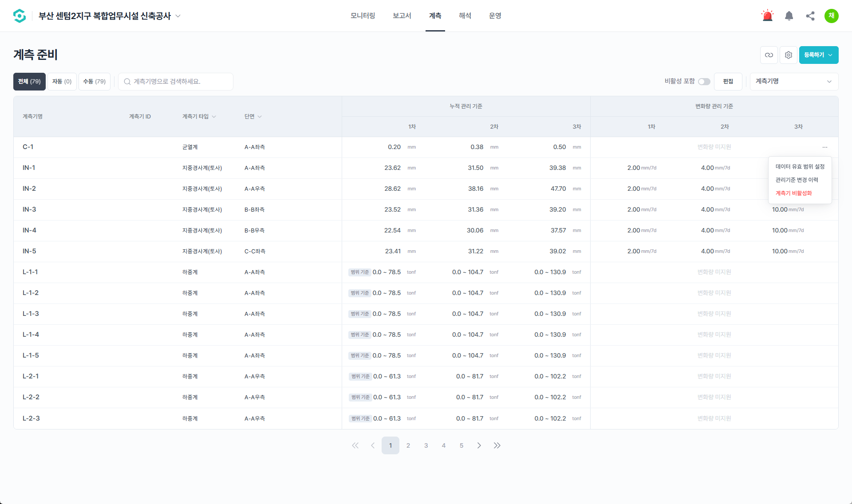Go to next page arrow icon
Screen dimensions: 852x504
click(479, 445)
